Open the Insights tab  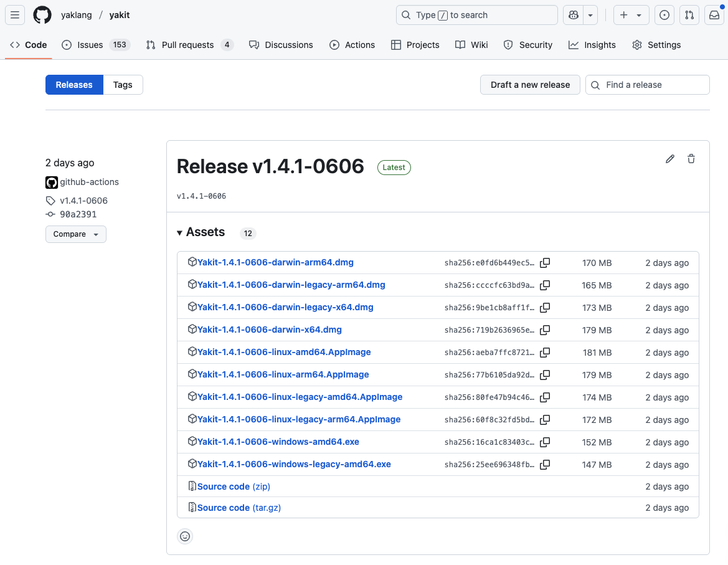point(592,45)
